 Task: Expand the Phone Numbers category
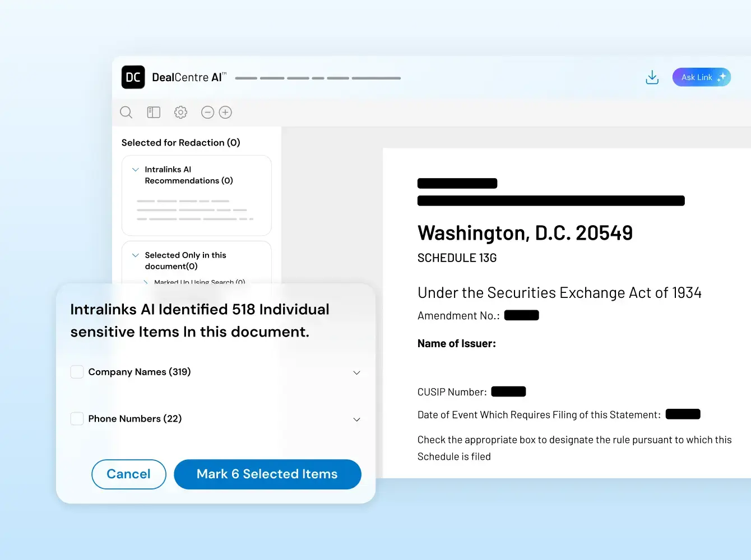pyautogui.click(x=356, y=419)
